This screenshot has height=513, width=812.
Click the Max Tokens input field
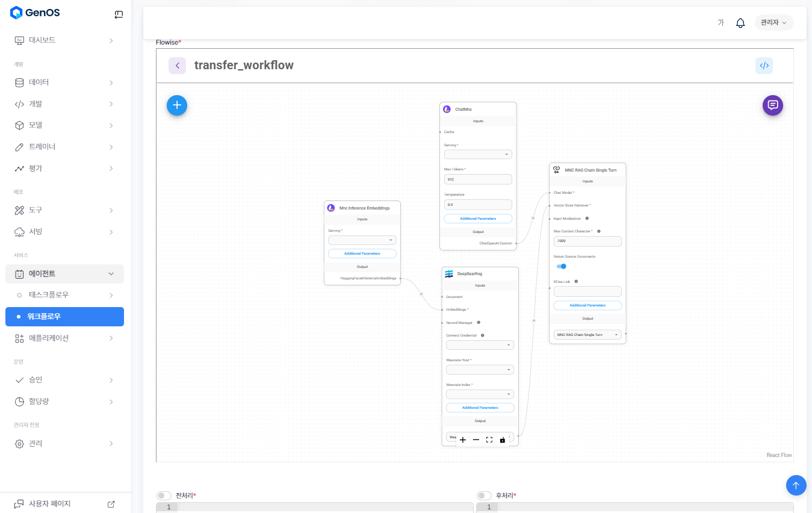point(478,179)
